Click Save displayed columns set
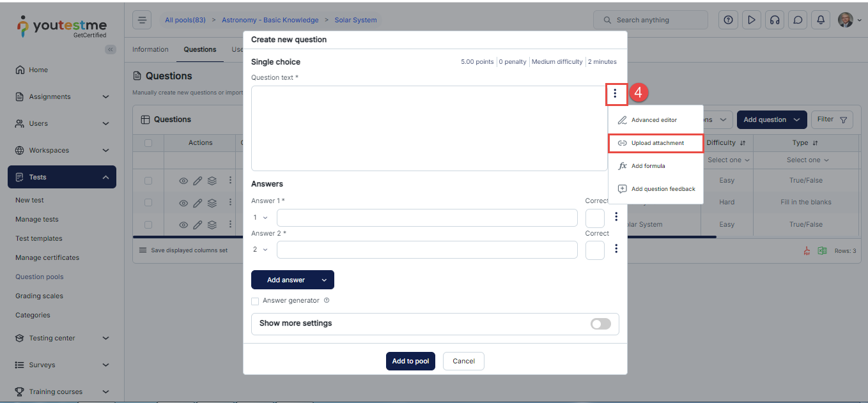 183,250
